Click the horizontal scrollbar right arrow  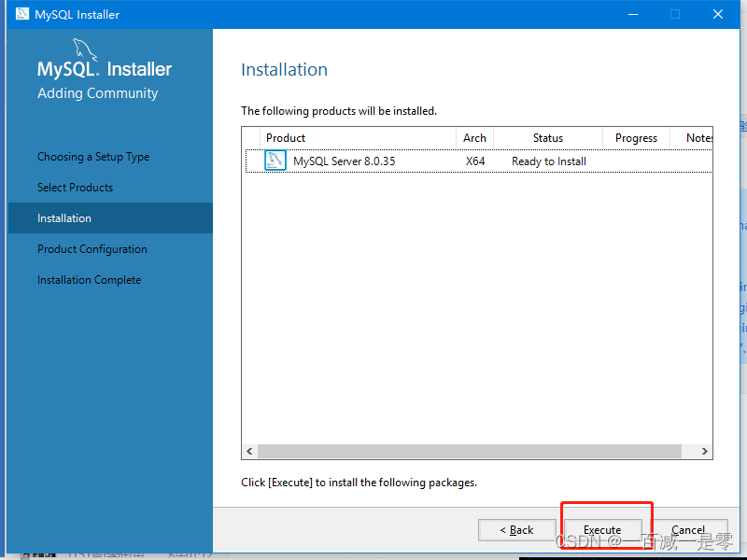click(x=705, y=451)
